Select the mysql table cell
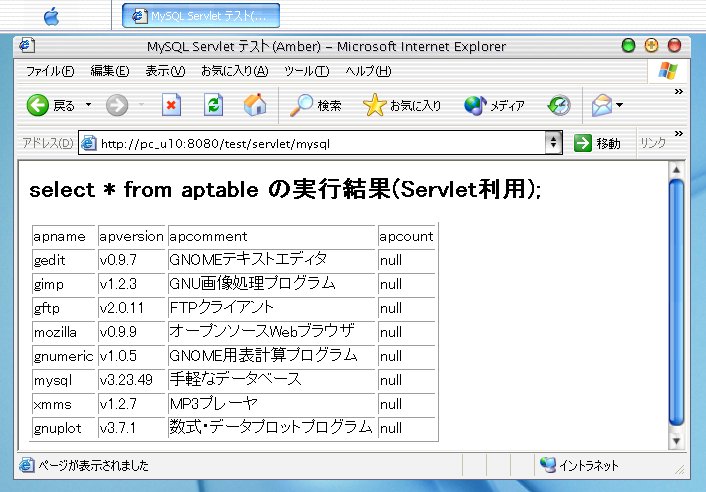This screenshot has height=492, width=706. (x=63, y=380)
